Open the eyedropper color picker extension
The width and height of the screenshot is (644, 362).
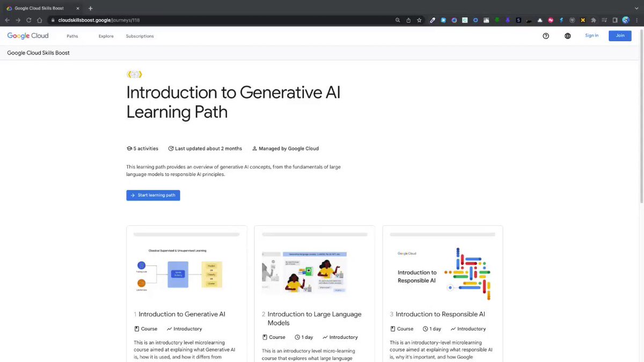click(433, 20)
